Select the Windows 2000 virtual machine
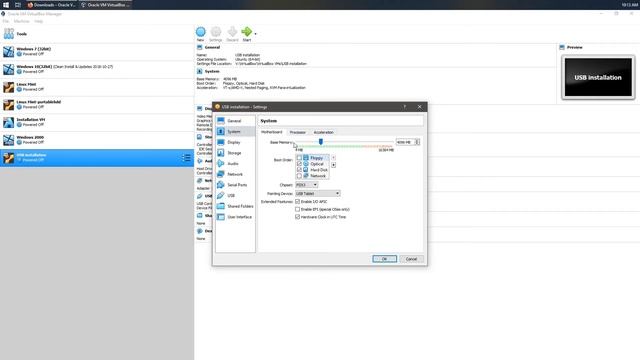Screen dimensions: 640x360 (x=97, y=140)
